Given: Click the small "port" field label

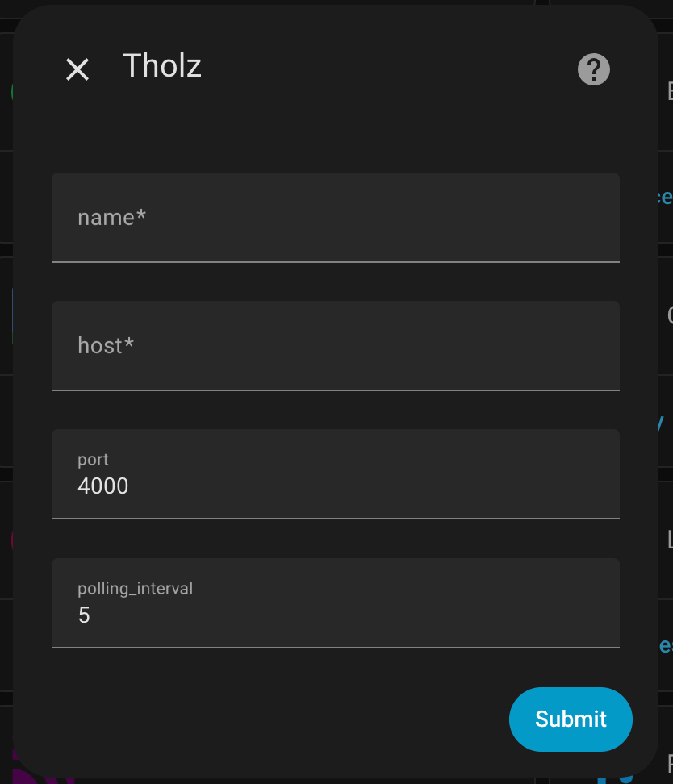Looking at the screenshot, I should [93, 460].
